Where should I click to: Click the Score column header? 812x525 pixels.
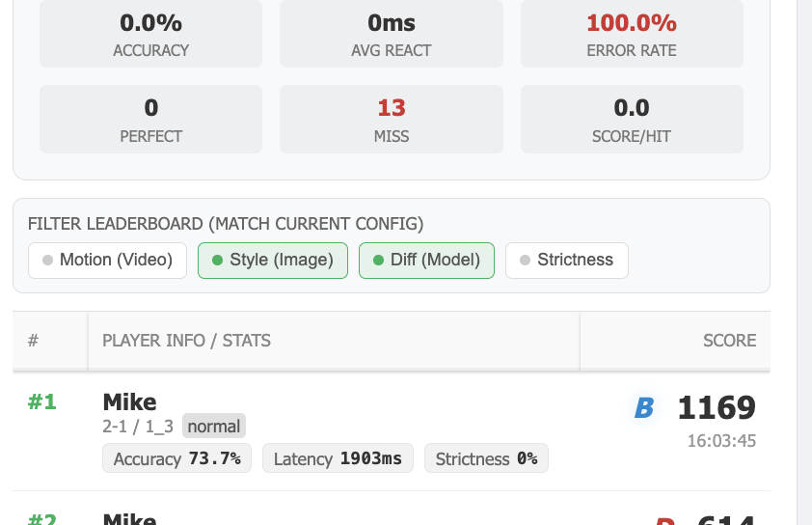pos(729,341)
